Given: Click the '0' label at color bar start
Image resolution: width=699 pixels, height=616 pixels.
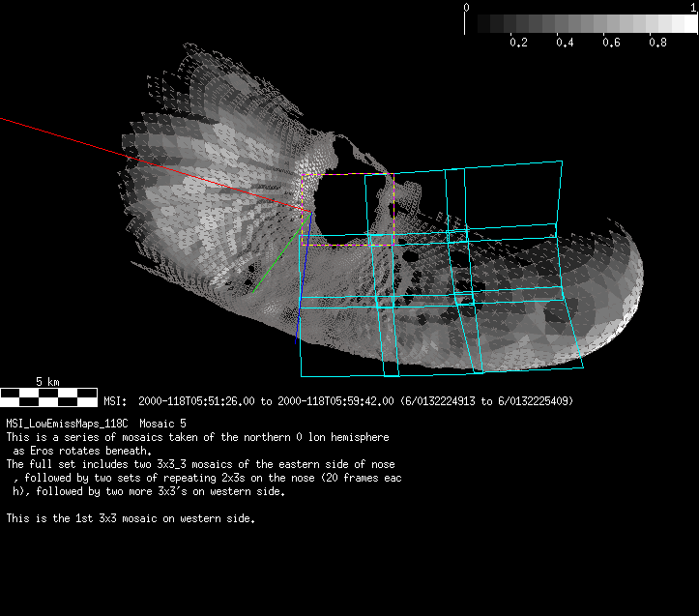Looking at the screenshot, I should 466,7.
